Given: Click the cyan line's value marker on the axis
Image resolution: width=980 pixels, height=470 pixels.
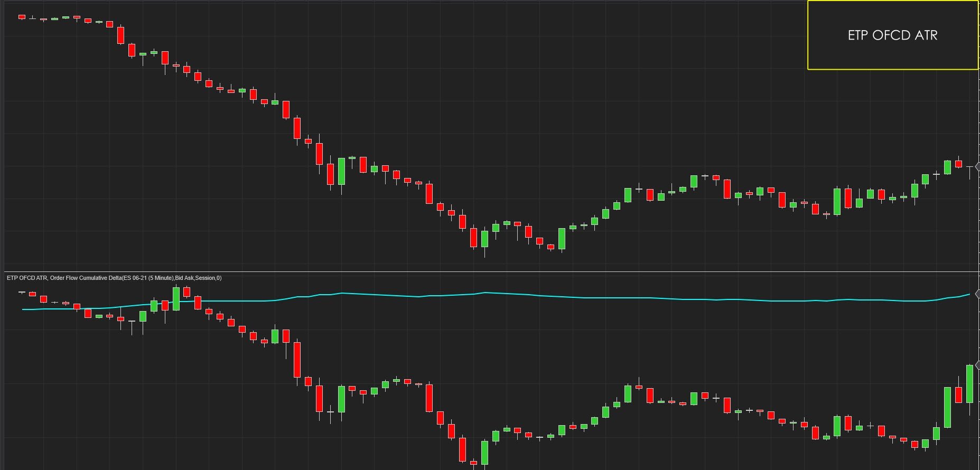Looking at the screenshot, I should [977, 294].
